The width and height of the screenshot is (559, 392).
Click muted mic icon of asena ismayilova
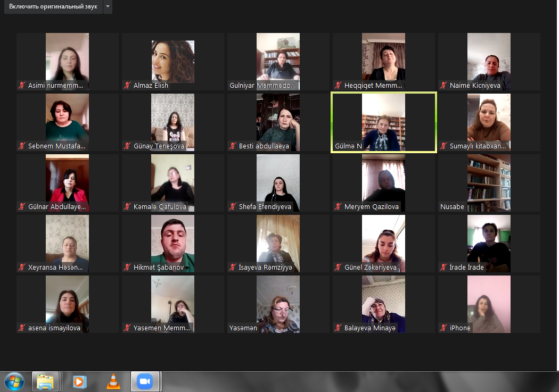(x=22, y=328)
